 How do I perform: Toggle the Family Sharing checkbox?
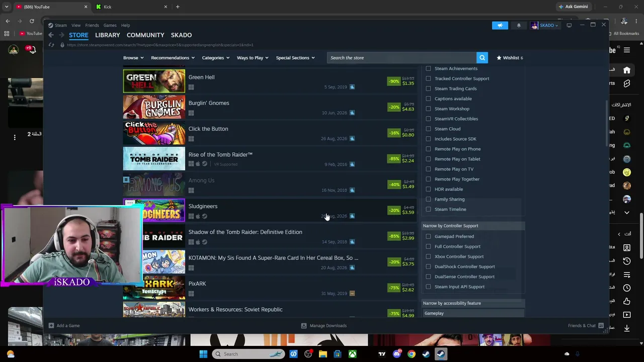pyautogui.click(x=428, y=199)
